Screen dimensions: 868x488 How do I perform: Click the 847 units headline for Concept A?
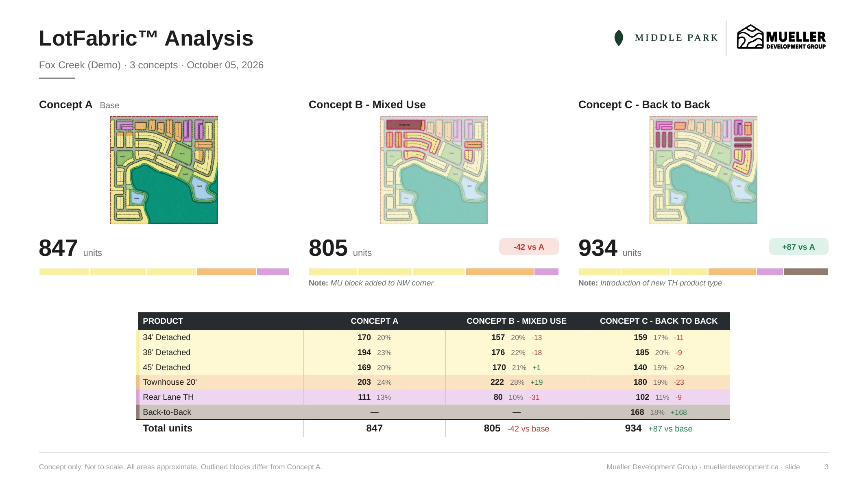click(x=70, y=248)
